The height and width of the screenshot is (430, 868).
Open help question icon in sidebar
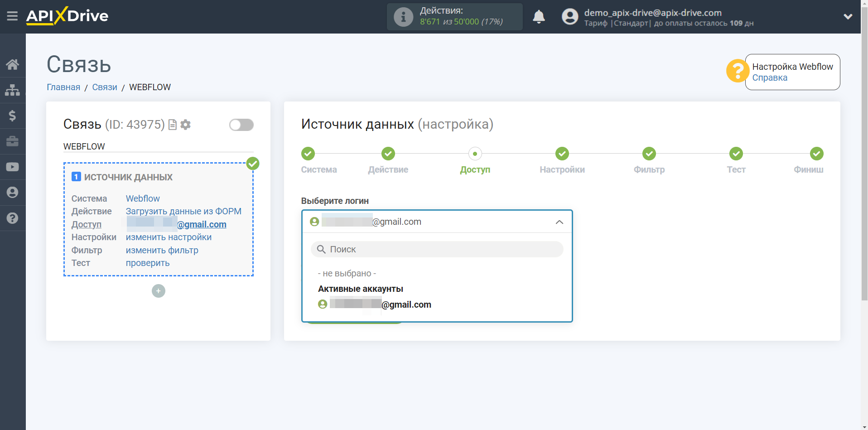[x=12, y=218]
